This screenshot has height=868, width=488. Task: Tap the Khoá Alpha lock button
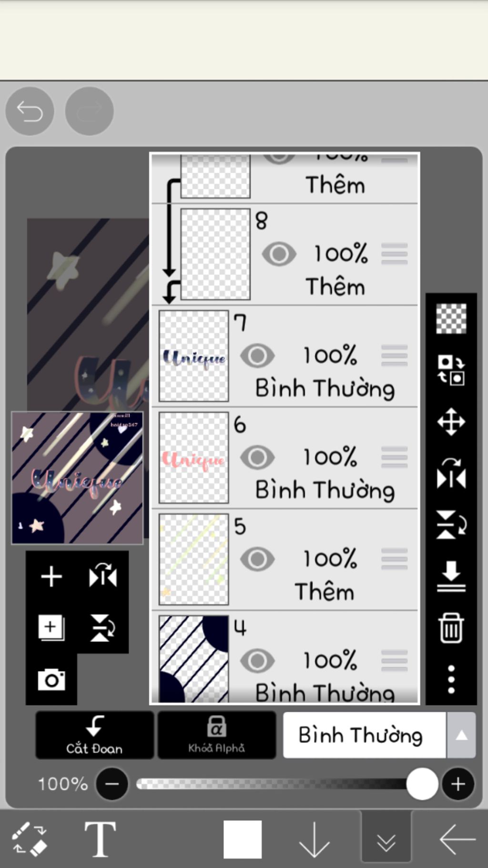217,735
